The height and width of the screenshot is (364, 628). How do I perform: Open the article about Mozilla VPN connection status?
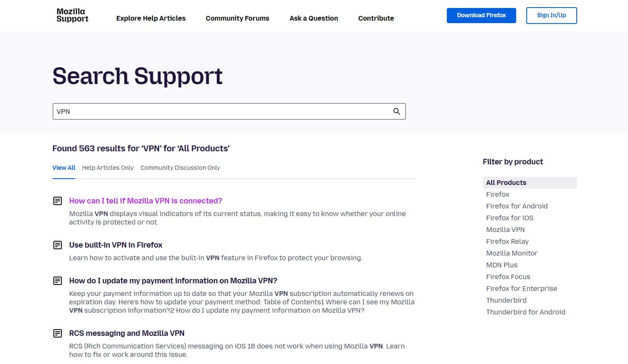point(145,201)
